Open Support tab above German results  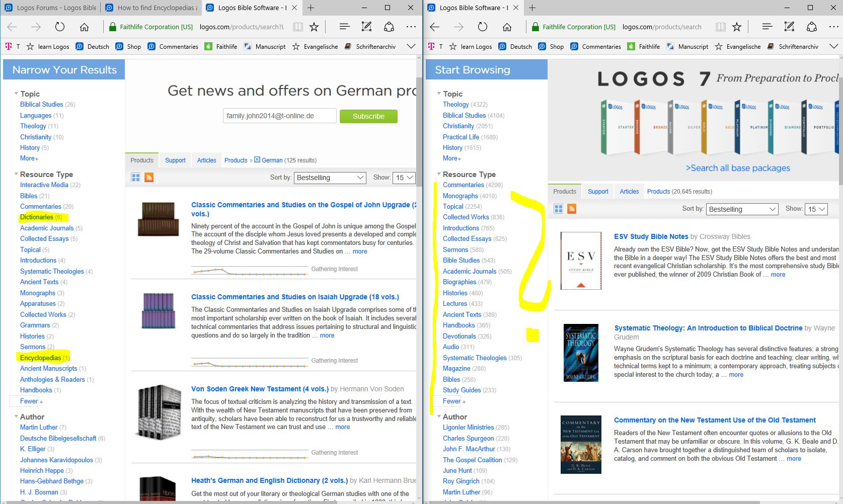[175, 160]
